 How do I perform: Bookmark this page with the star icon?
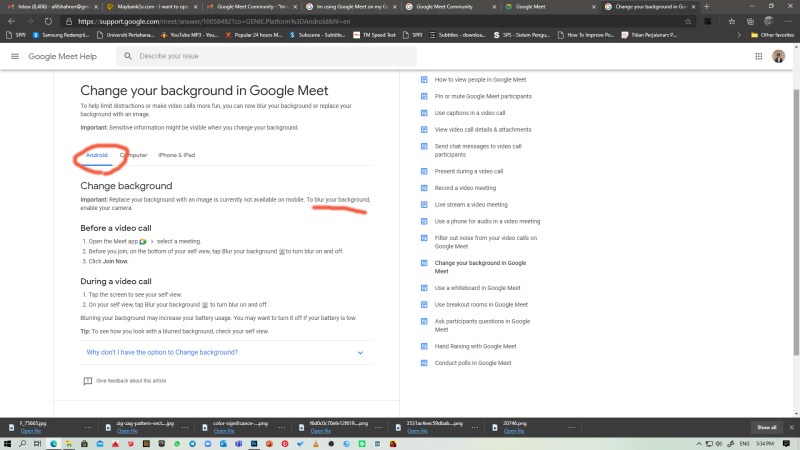click(x=688, y=21)
